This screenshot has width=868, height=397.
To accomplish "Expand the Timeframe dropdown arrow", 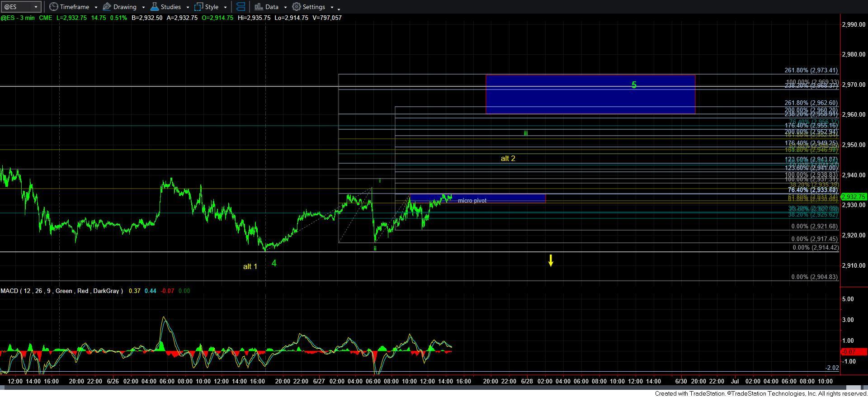I will point(96,7).
